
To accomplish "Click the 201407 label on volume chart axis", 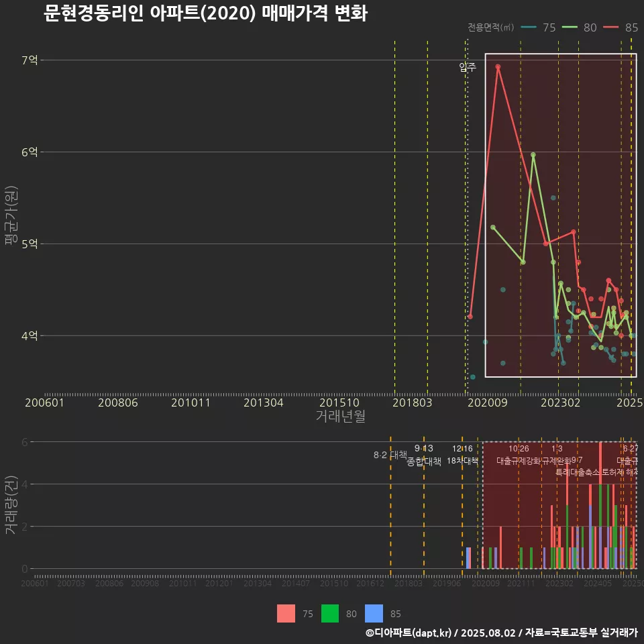I will click(296, 583).
